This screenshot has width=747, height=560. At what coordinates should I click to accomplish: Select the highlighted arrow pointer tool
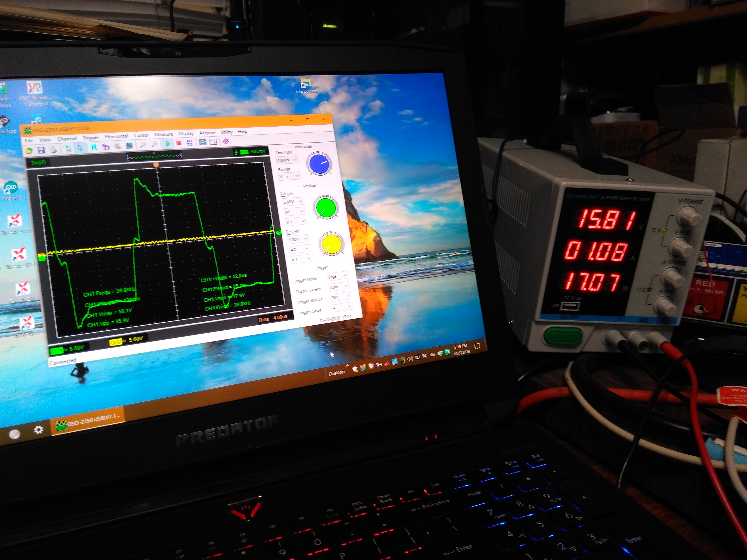(80, 148)
